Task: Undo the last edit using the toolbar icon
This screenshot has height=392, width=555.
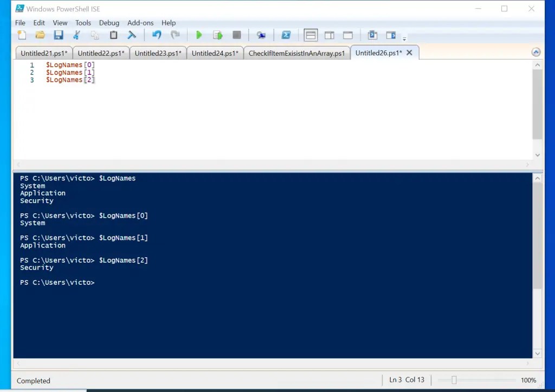Action: click(x=157, y=35)
